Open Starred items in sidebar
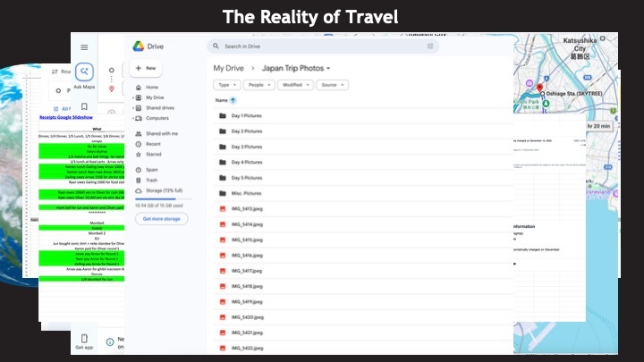644x362 pixels. click(x=154, y=155)
